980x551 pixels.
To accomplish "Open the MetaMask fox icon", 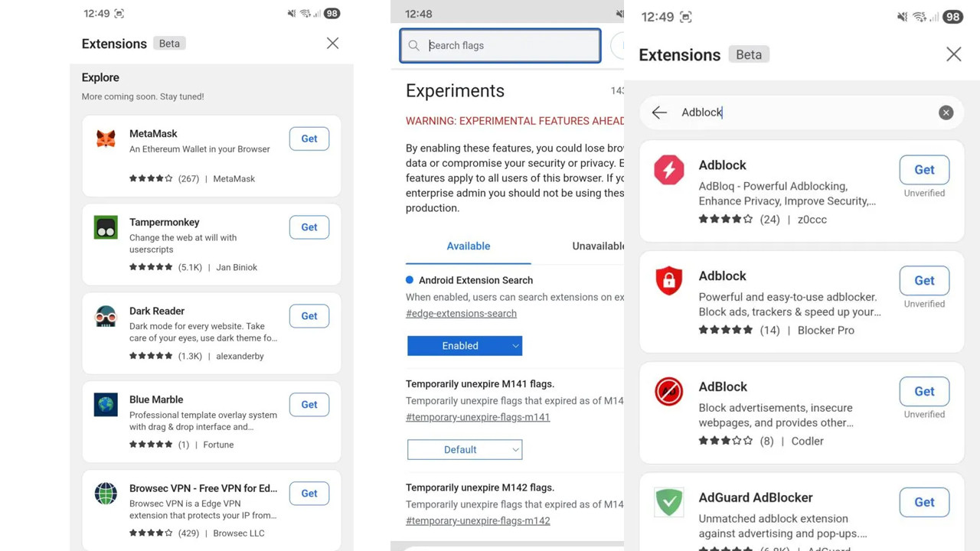I will 106,139.
